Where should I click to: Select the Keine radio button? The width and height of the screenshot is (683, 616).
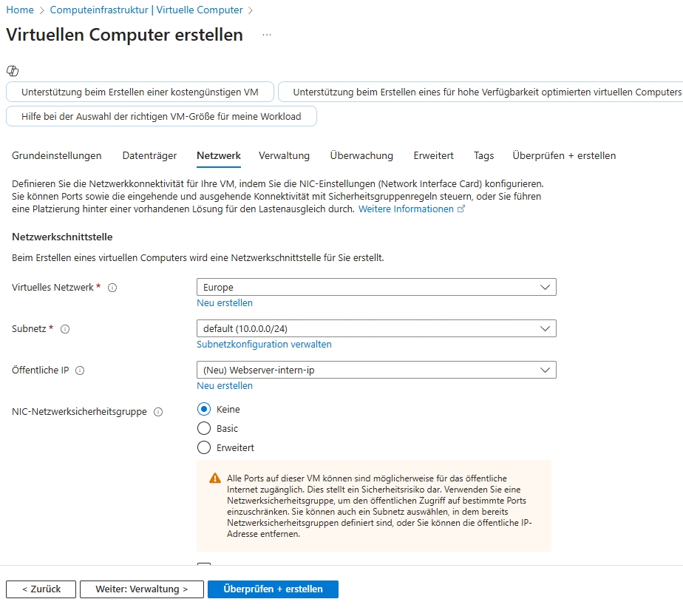click(204, 409)
